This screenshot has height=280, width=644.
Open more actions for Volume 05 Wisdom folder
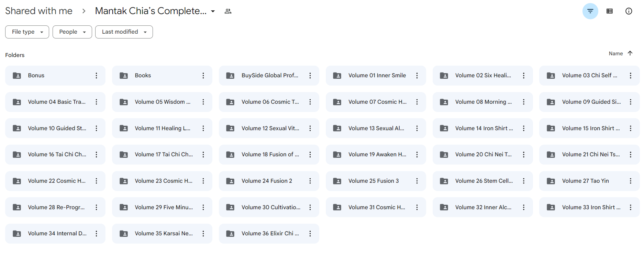click(203, 102)
